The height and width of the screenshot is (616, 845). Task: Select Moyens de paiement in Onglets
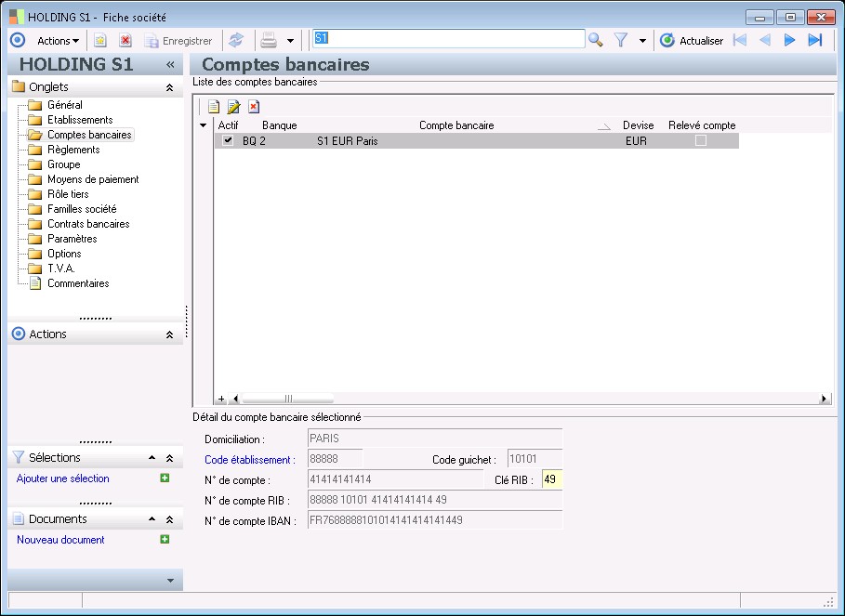pyautogui.click(x=93, y=179)
